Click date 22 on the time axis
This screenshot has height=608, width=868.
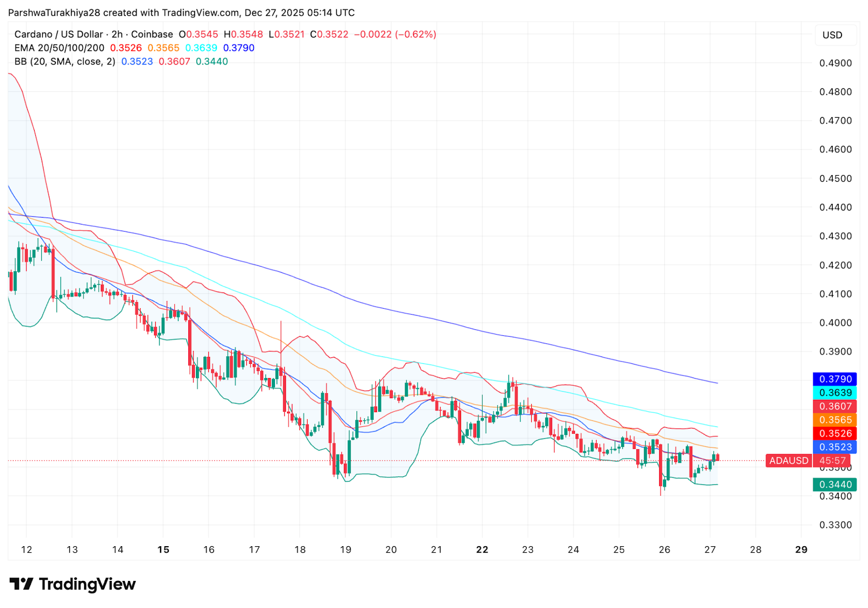click(x=482, y=549)
